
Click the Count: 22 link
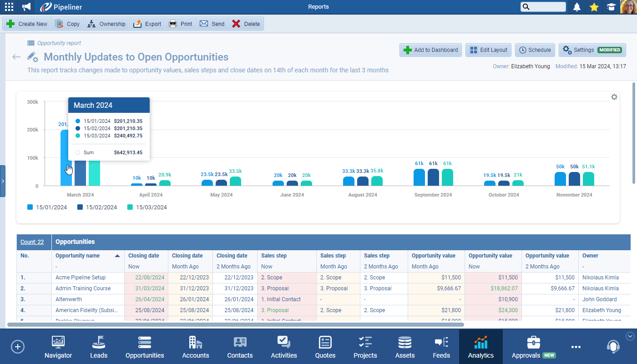point(32,242)
